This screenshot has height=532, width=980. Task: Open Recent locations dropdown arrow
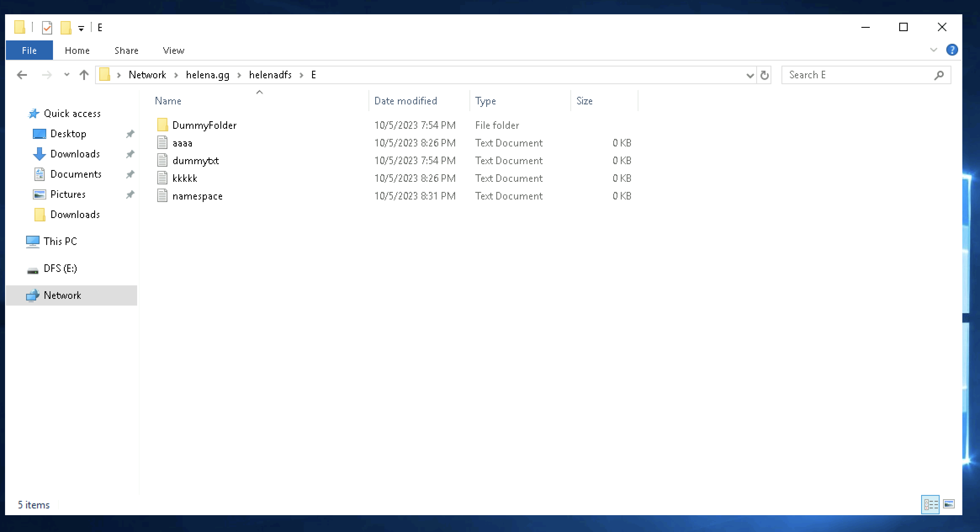[66, 75]
